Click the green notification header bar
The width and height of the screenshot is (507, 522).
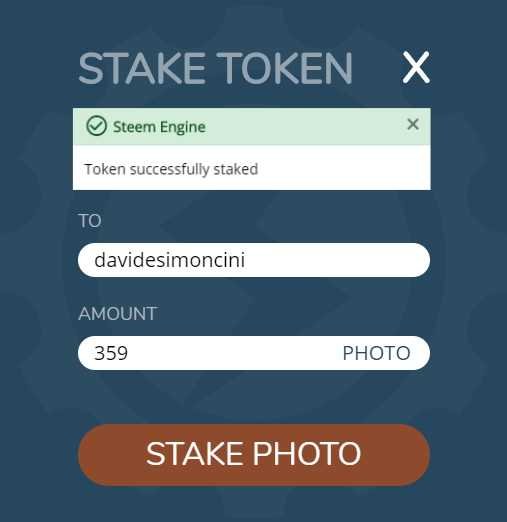click(252, 126)
